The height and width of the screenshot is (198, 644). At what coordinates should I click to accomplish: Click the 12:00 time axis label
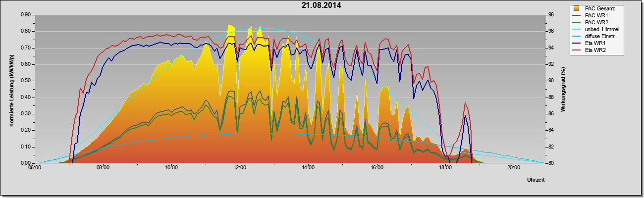[x=240, y=167]
